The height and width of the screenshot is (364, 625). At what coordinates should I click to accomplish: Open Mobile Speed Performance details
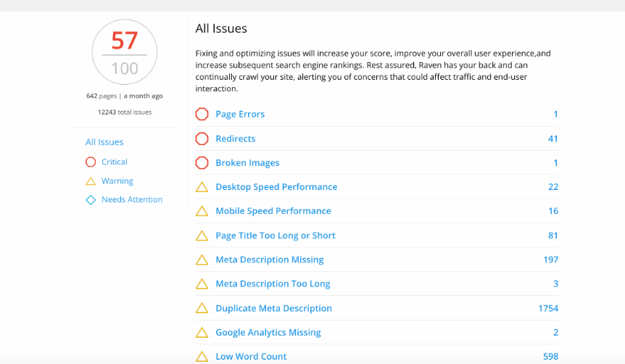point(273,211)
